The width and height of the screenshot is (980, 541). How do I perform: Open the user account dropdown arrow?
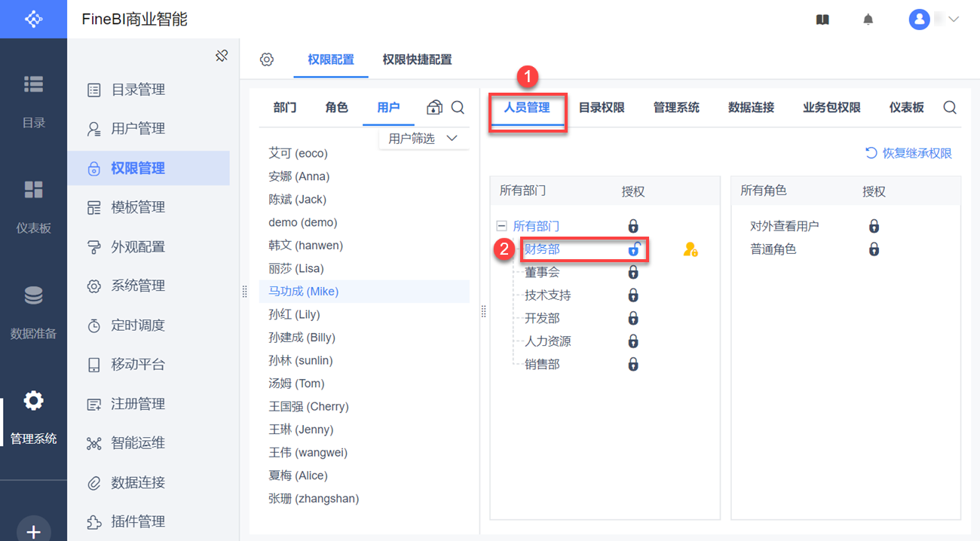point(954,20)
